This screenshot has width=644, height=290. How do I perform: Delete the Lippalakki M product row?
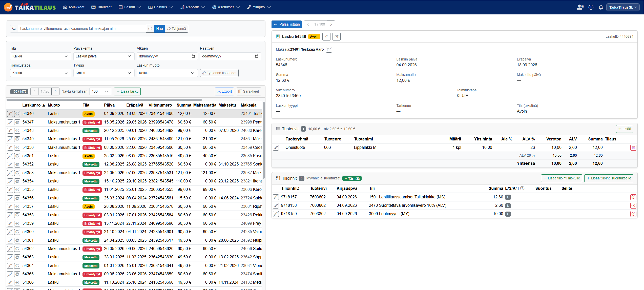point(633,148)
